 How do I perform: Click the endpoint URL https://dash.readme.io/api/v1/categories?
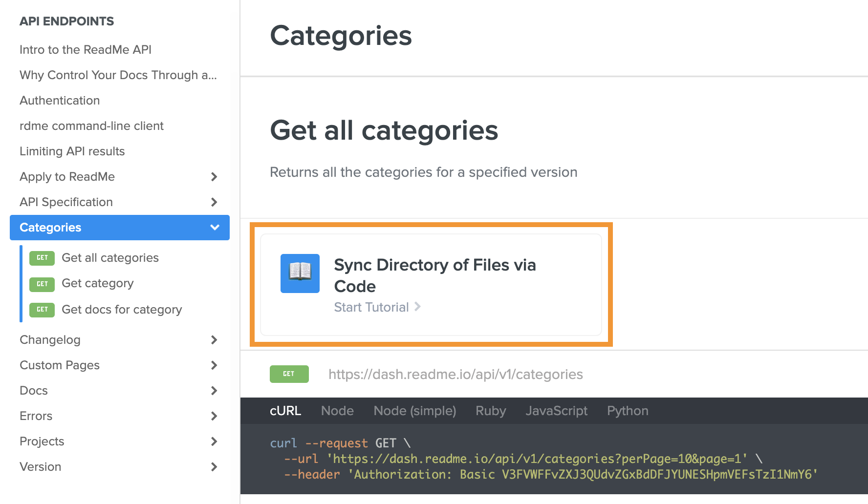pos(456,374)
